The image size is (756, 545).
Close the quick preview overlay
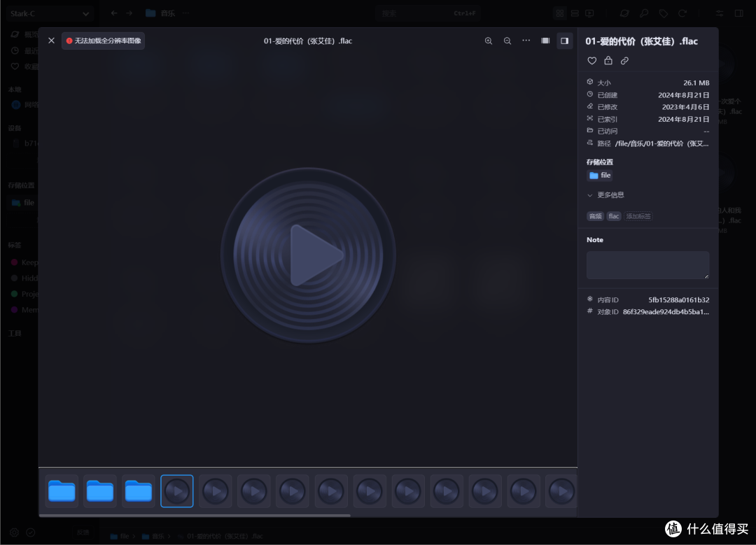point(52,41)
